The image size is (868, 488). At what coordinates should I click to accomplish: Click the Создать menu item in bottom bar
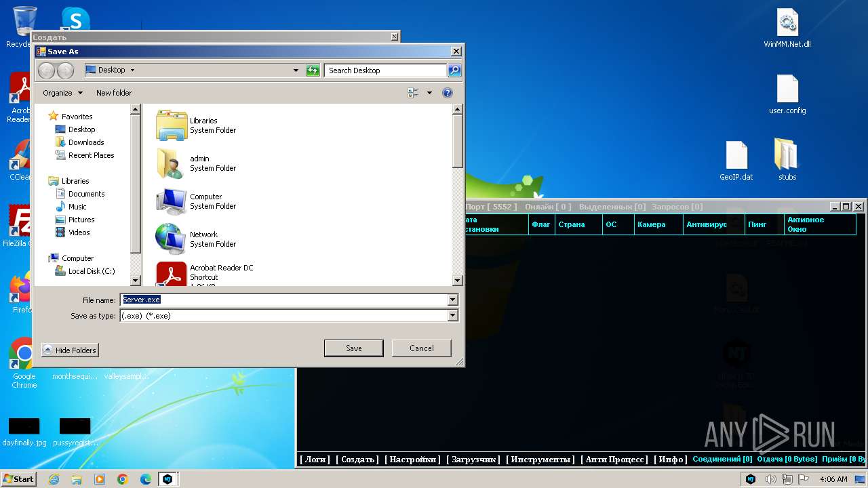pos(357,459)
